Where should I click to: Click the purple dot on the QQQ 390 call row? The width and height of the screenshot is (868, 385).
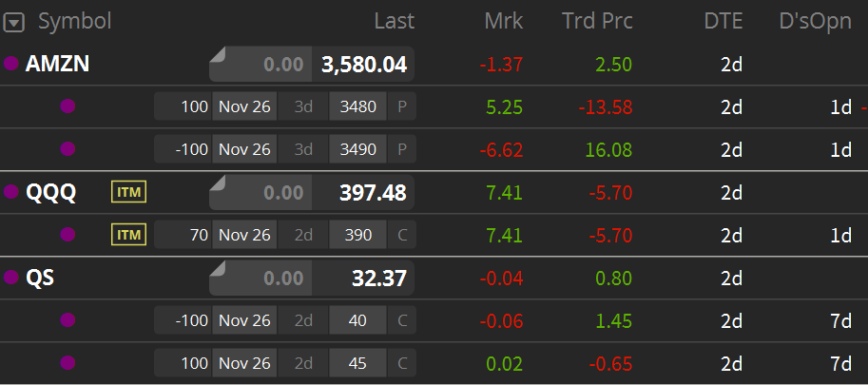click(68, 235)
